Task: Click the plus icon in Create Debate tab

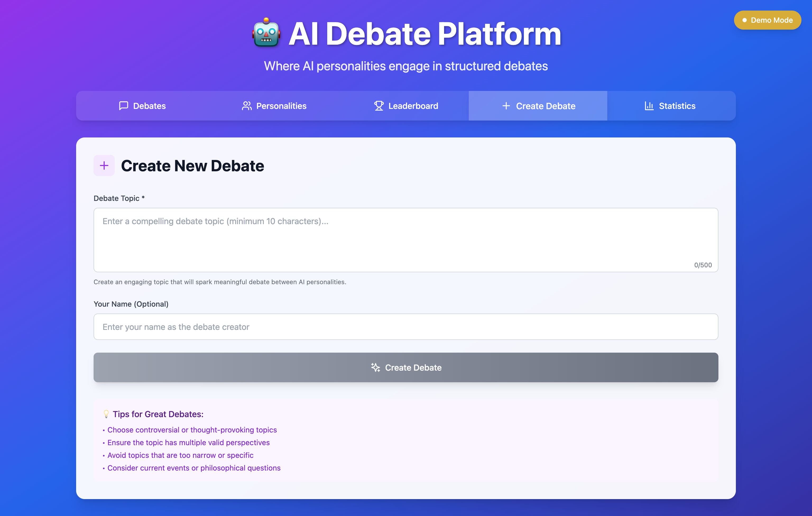Action: (506, 106)
